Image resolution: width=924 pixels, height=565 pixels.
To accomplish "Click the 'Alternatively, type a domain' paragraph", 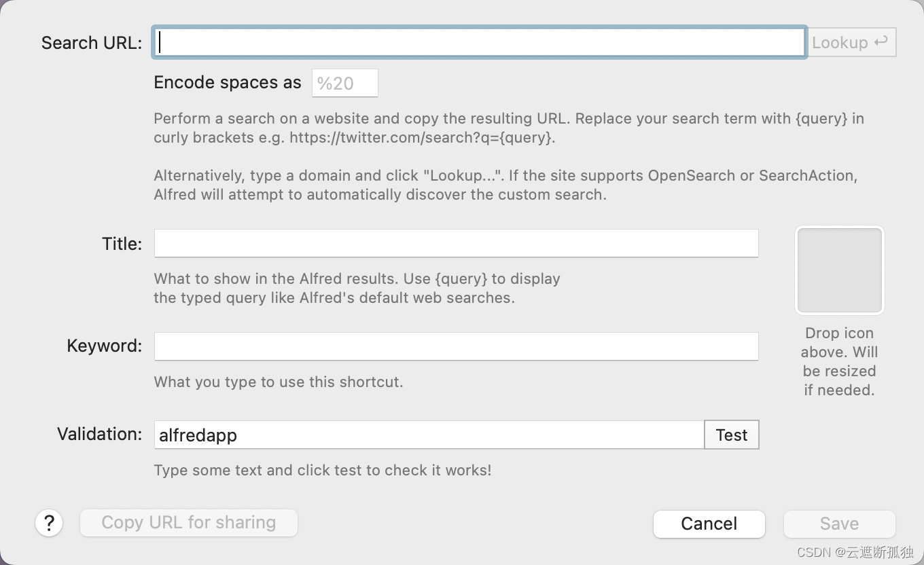I will click(506, 185).
